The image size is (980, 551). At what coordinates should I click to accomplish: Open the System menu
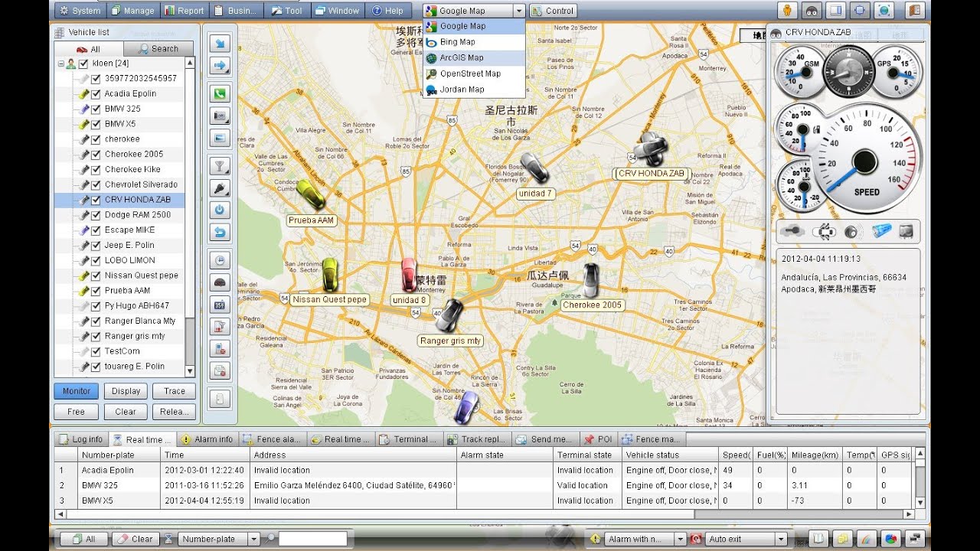(x=80, y=11)
